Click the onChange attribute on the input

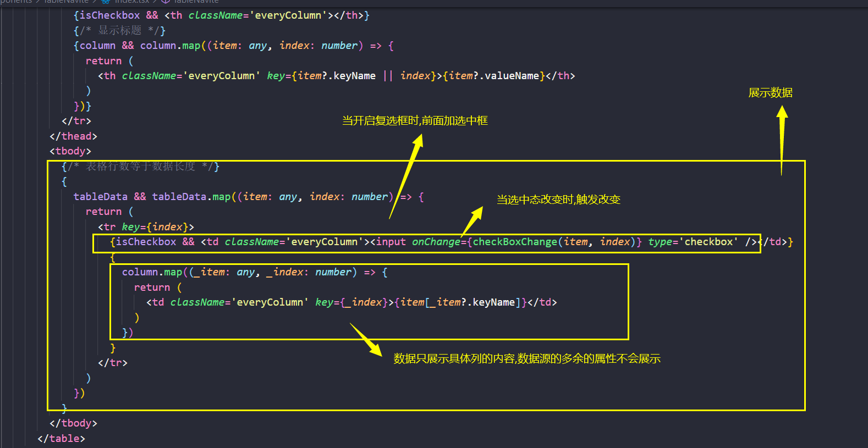436,242
